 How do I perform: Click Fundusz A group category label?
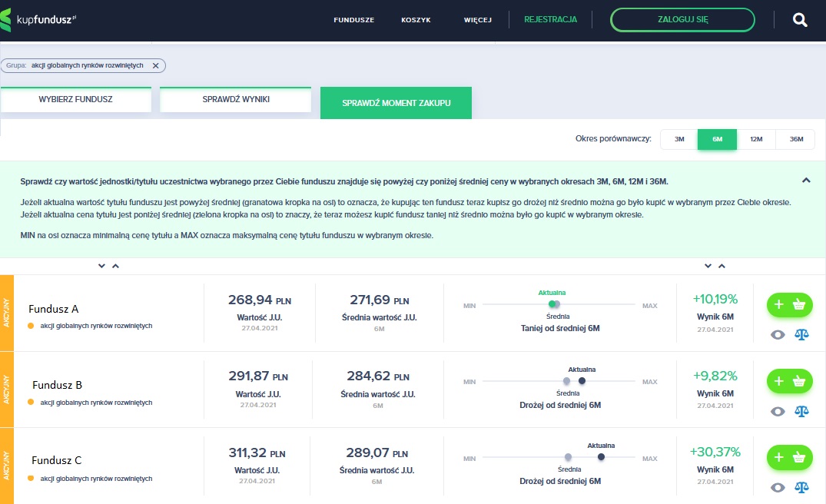pos(96,326)
